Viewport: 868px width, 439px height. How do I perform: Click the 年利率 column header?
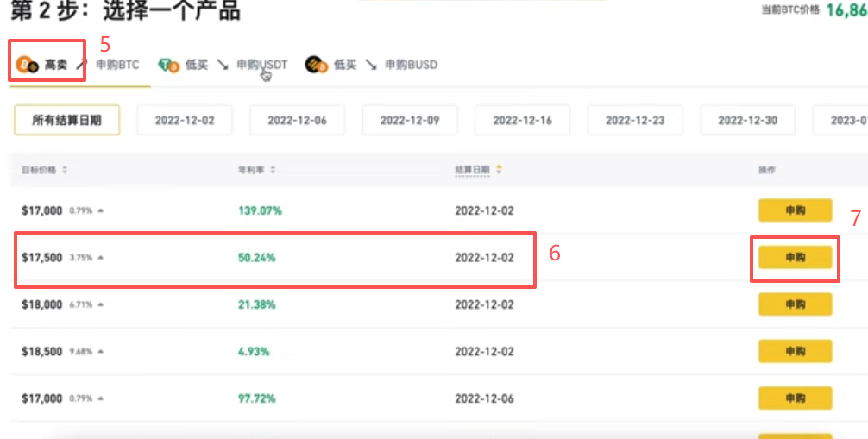[251, 170]
